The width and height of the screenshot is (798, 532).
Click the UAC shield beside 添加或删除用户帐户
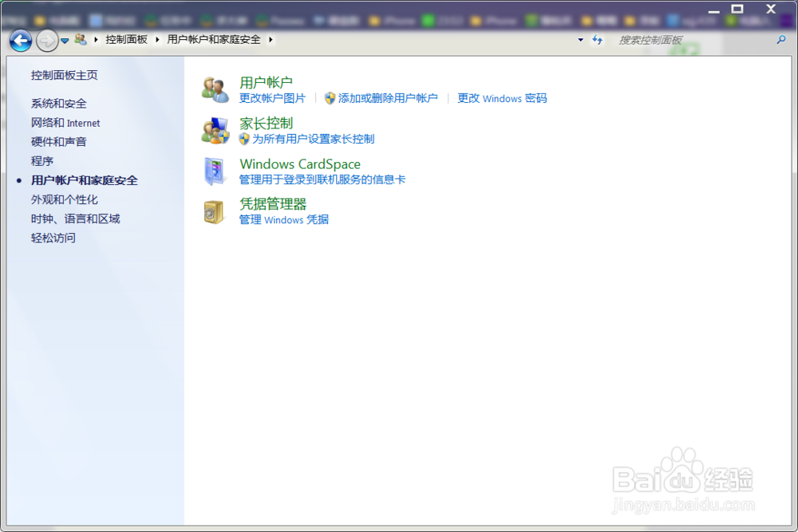330,98
